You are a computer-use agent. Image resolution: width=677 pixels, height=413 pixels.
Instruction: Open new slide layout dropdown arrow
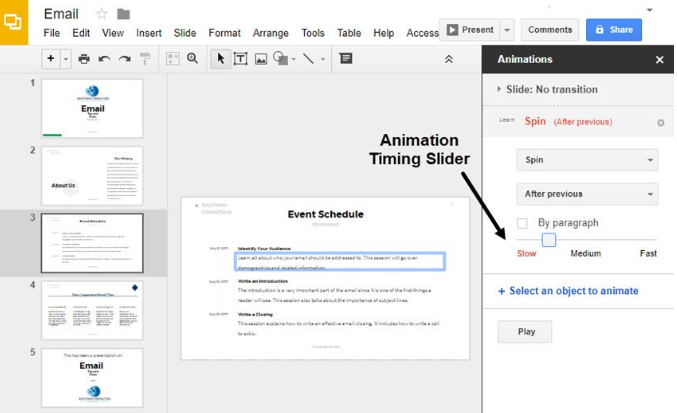pyautogui.click(x=66, y=59)
